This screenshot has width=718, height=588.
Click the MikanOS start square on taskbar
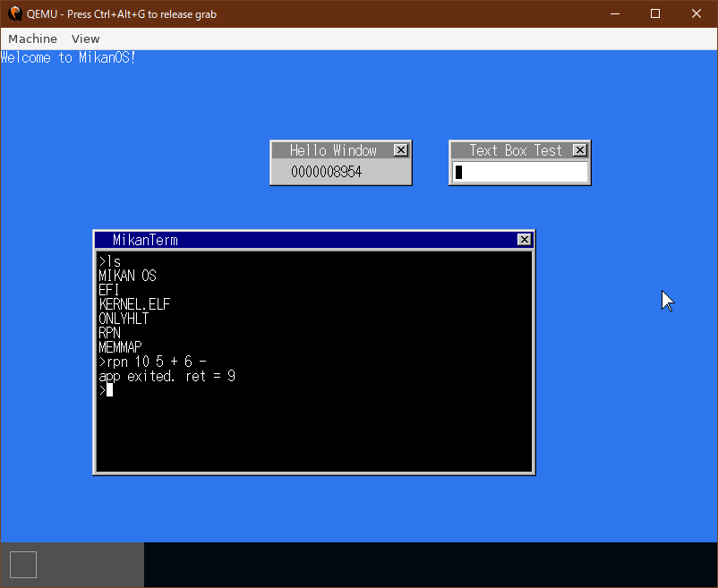23,565
